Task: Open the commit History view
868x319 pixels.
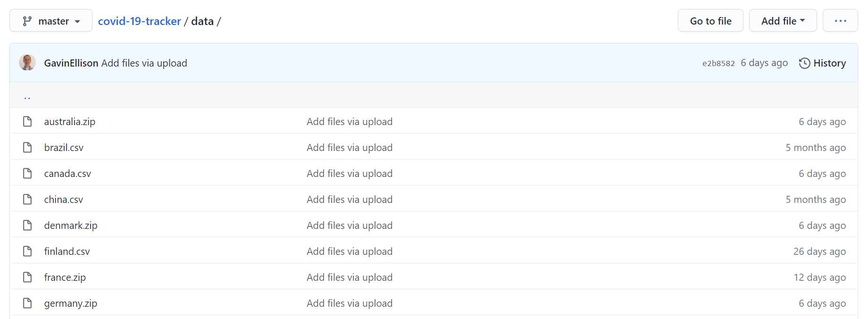Action: point(830,63)
